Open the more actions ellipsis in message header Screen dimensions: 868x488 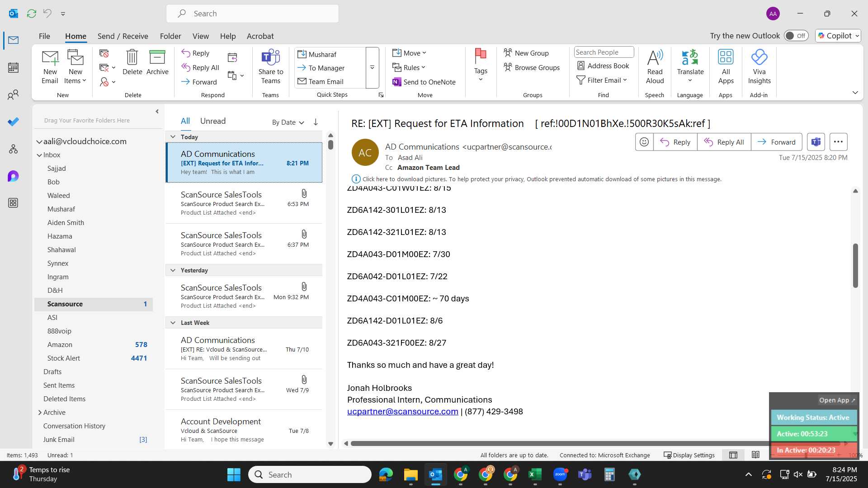[x=838, y=142]
